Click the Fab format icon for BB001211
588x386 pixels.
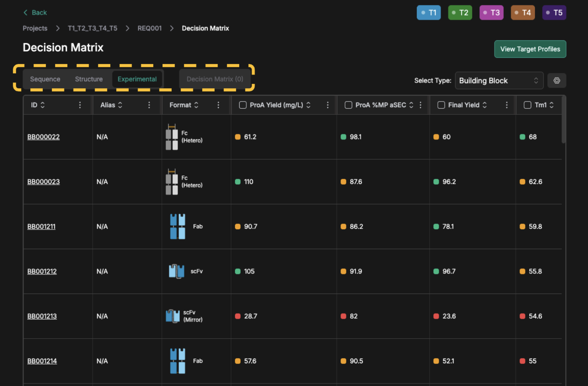pos(178,226)
